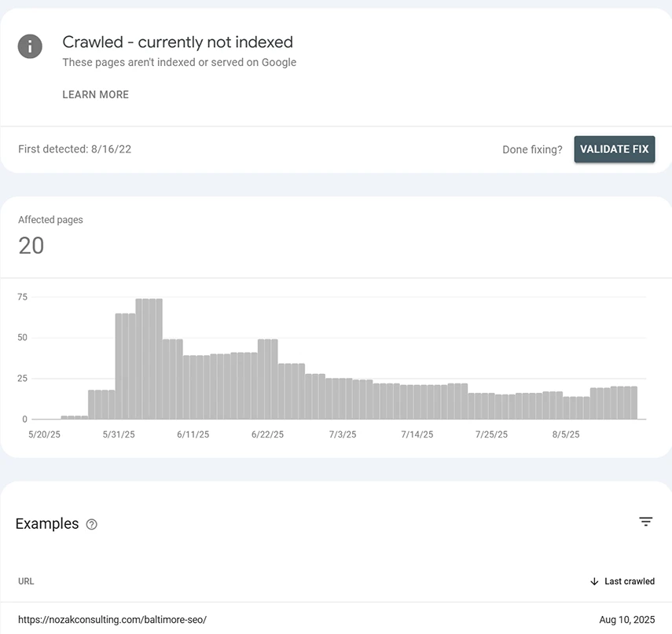Click the 'Crawled - currently not indexed' heading

pos(178,42)
